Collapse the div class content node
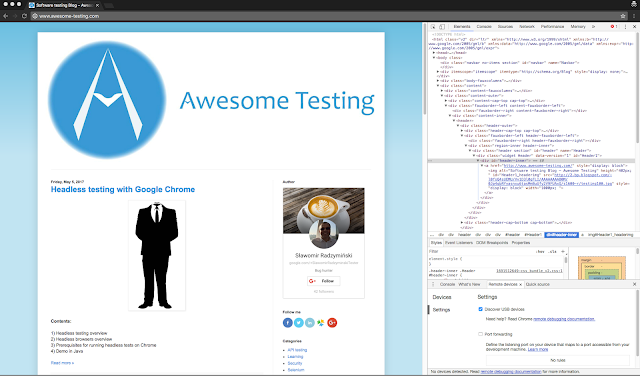This screenshot has height=376, width=640. 438,86
